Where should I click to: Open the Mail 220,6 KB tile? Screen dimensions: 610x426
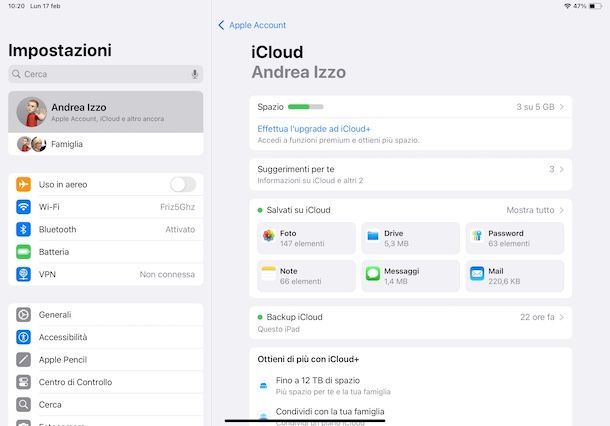click(515, 276)
